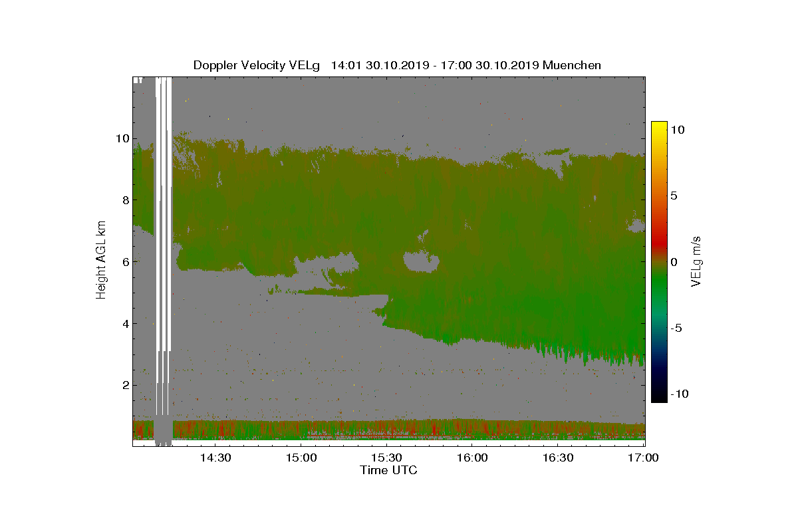Click the height axis label '10'
This screenshot has height=532, width=798.
point(122,139)
